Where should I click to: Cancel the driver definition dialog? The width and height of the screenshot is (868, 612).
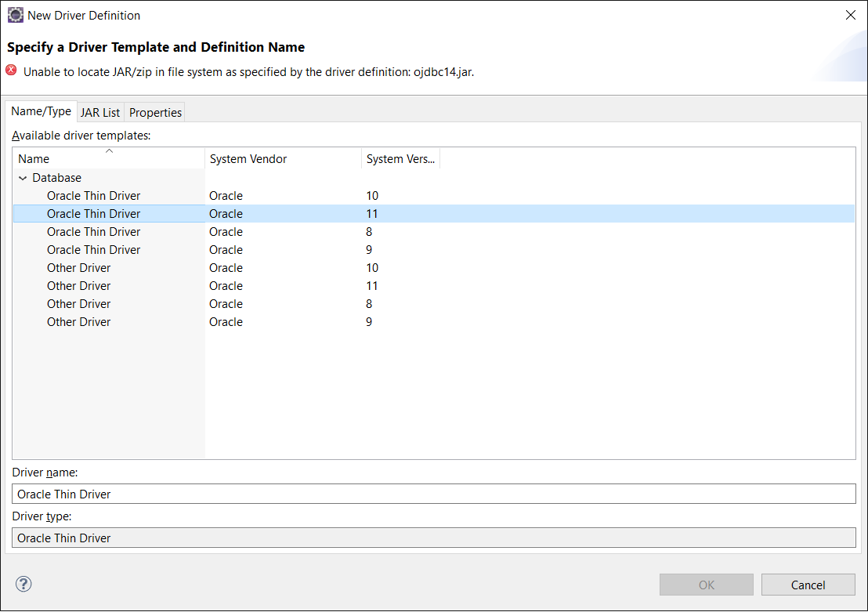point(808,585)
